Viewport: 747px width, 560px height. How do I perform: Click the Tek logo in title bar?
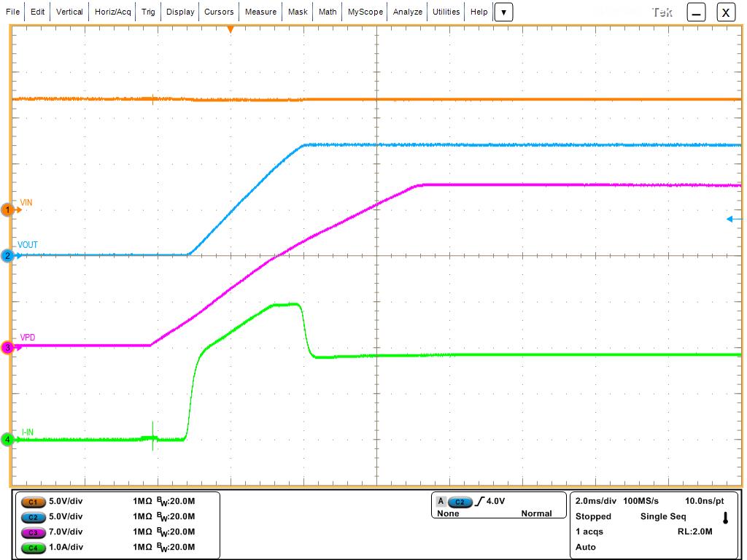click(662, 12)
